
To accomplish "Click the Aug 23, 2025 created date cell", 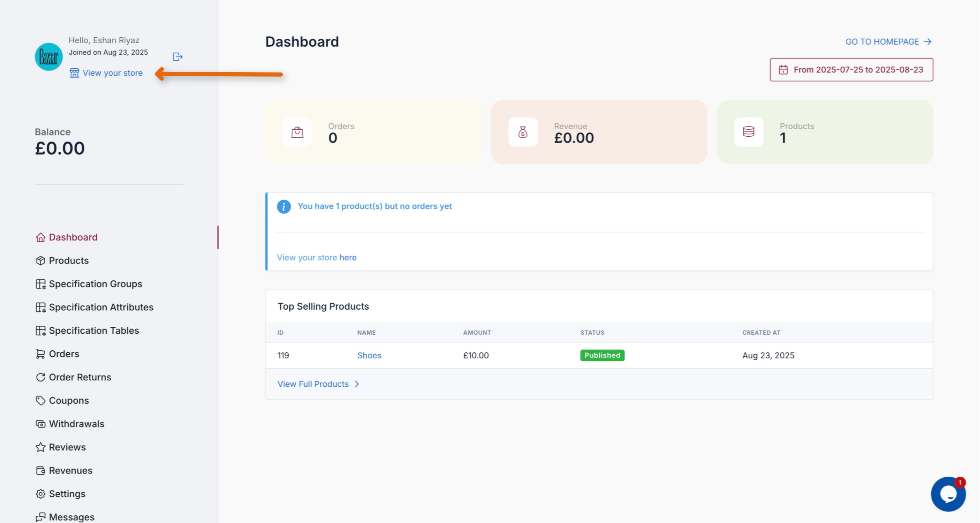I will (768, 355).
